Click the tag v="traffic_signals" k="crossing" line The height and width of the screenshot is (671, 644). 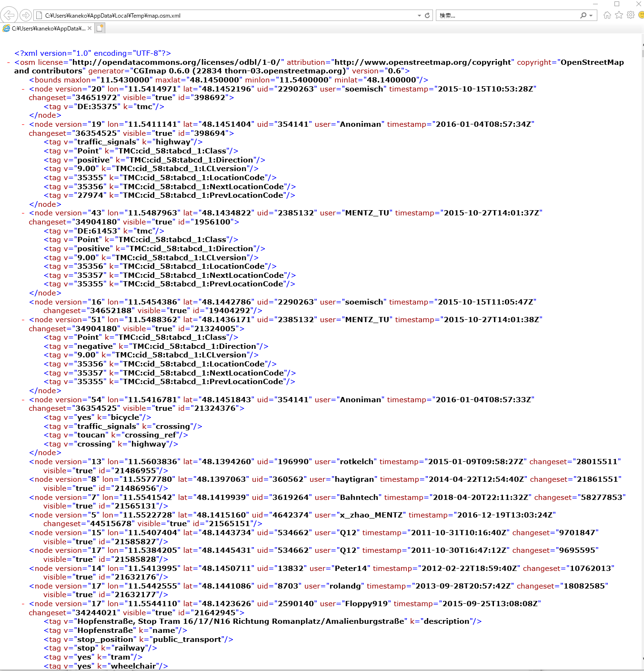tap(123, 427)
